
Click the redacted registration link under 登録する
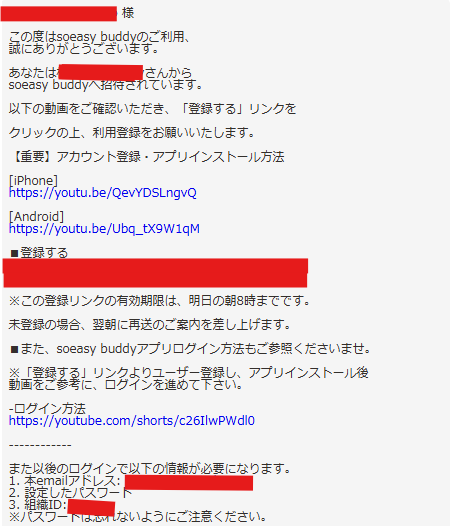(x=155, y=273)
